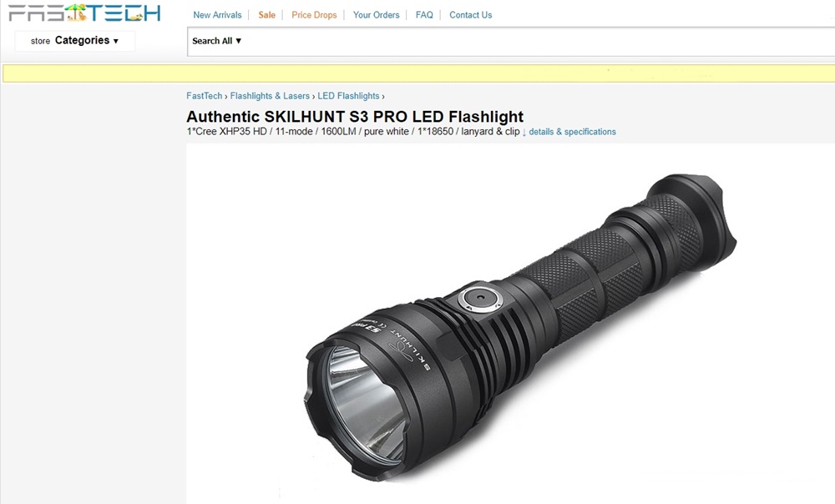Click the arrow beside Categories label
835x504 pixels.
[x=115, y=42]
